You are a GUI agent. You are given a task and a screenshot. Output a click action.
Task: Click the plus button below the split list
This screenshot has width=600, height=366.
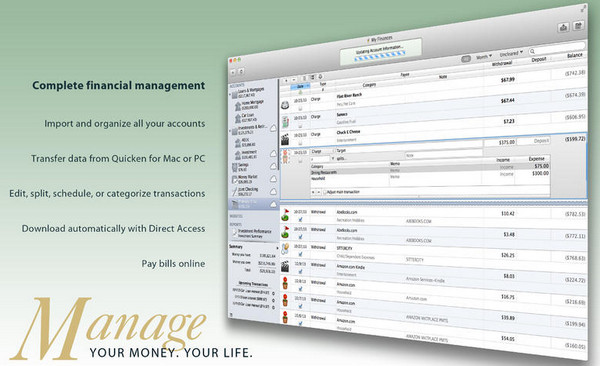313,192
